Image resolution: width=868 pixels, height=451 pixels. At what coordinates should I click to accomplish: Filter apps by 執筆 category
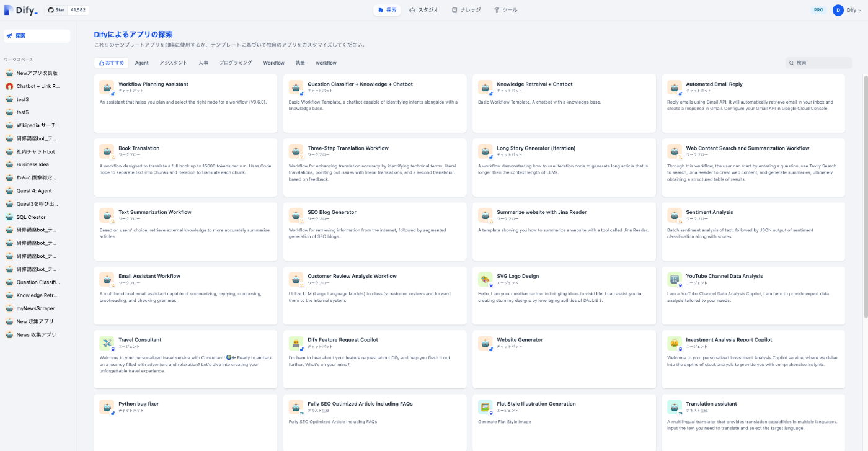point(300,63)
